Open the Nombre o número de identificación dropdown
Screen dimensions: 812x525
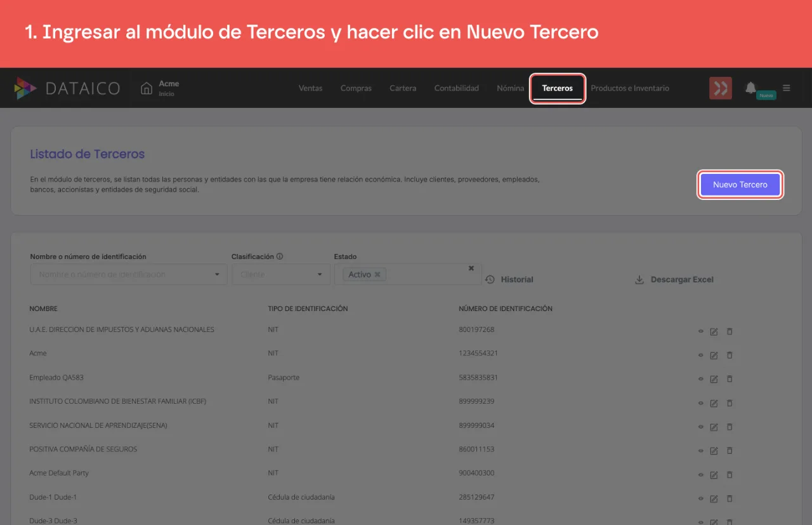pyautogui.click(x=129, y=274)
